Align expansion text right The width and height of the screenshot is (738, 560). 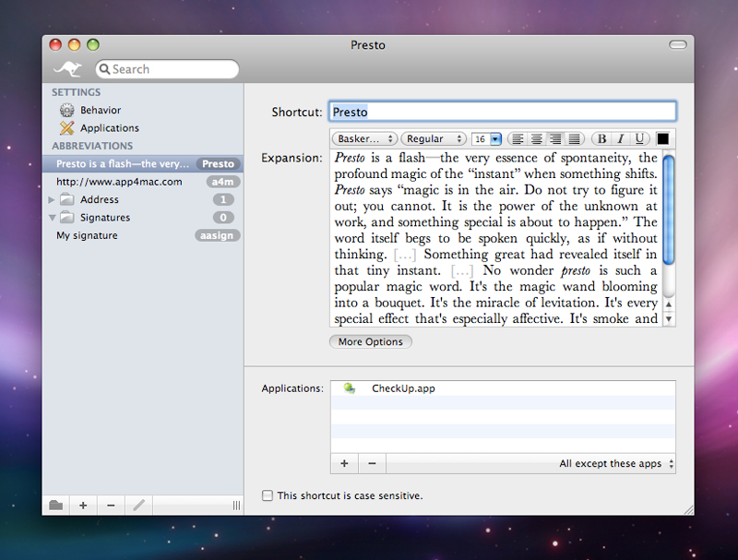click(x=555, y=138)
